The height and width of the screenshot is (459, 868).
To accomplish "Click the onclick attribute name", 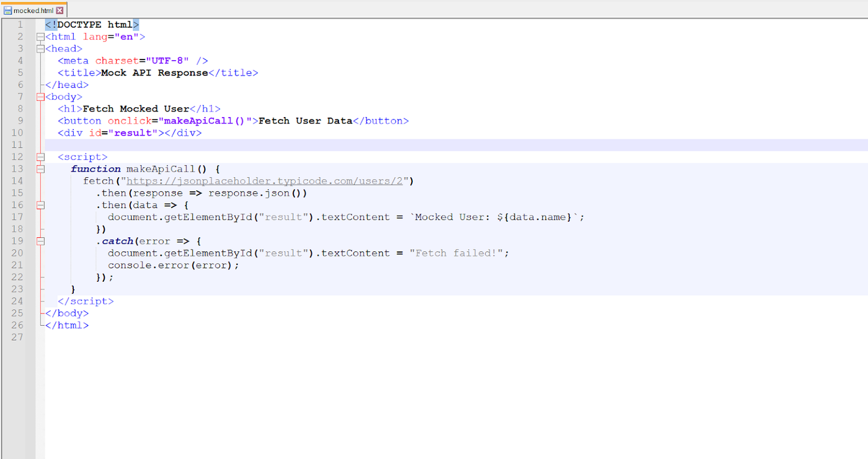I will click(x=130, y=121).
